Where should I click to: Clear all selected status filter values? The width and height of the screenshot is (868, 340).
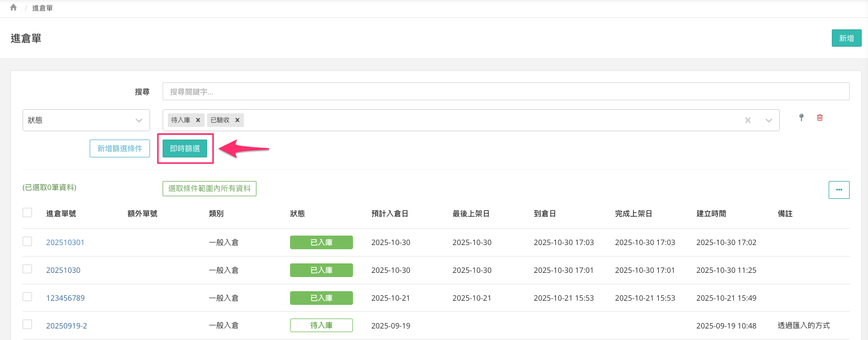point(748,120)
